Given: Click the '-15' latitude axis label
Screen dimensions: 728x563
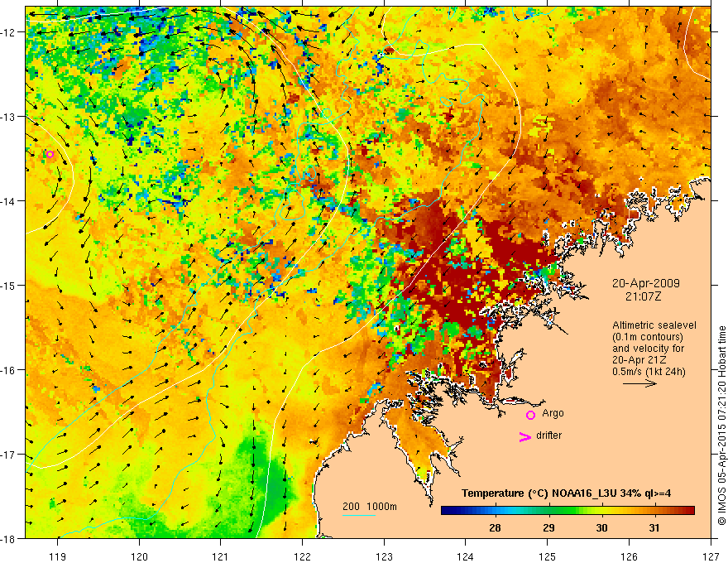Looking at the screenshot, I should pos(8,285).
